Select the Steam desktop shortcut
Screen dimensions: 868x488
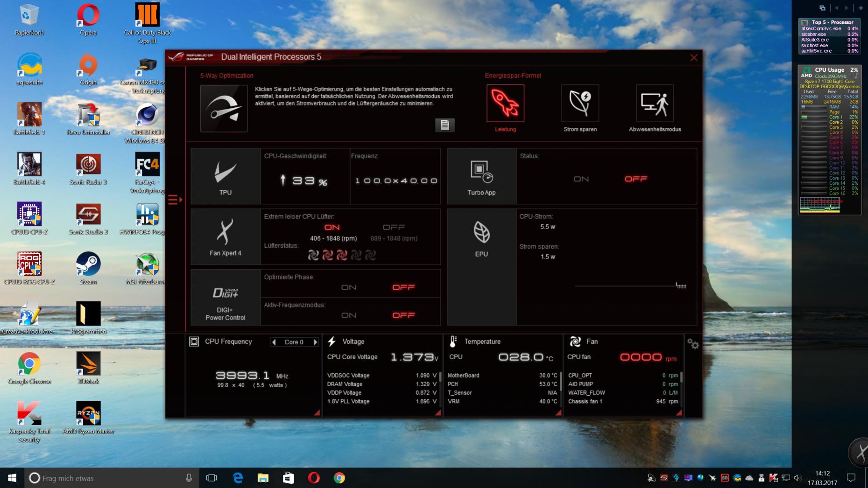(x=88, y=269)
